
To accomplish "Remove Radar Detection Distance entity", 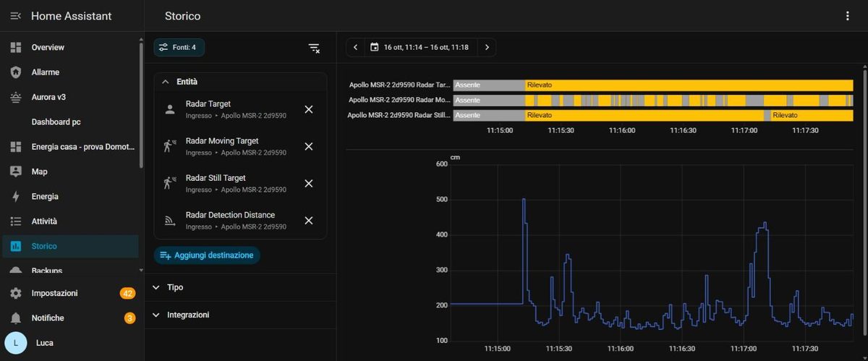I will (x=309, y=221).
